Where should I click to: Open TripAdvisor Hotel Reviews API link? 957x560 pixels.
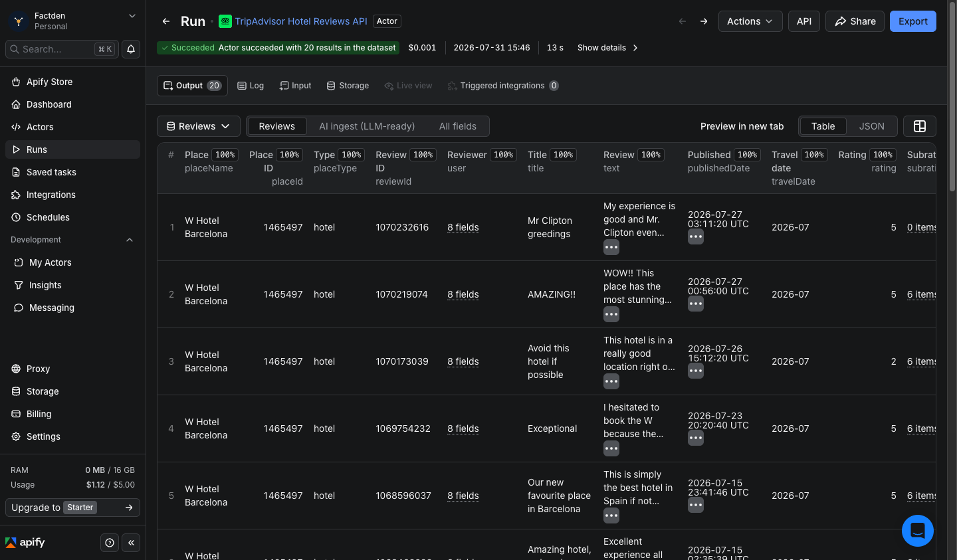pos(301,21)
